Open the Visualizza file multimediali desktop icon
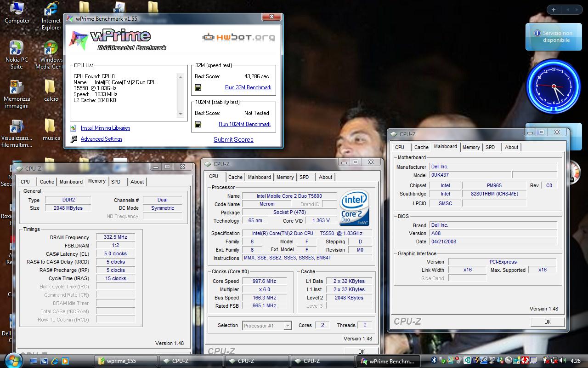The image size is (588, 368). coord(17,133)
